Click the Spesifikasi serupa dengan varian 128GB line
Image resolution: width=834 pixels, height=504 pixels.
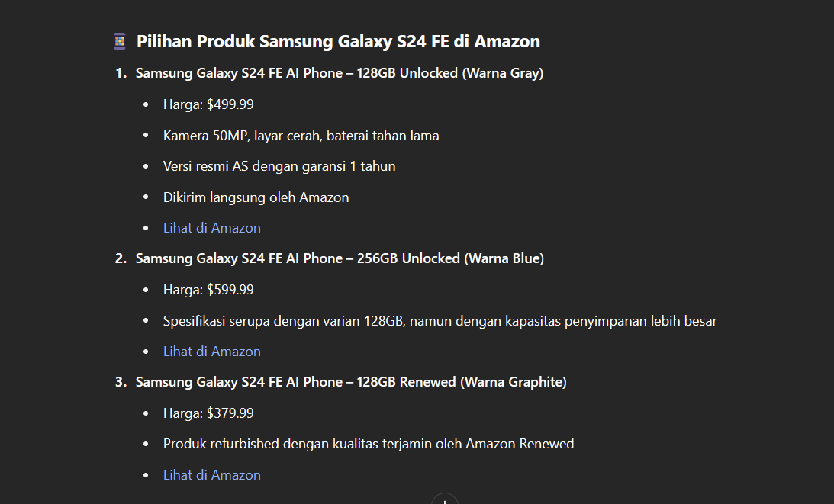pyautogui.click(x=440, y=321)
